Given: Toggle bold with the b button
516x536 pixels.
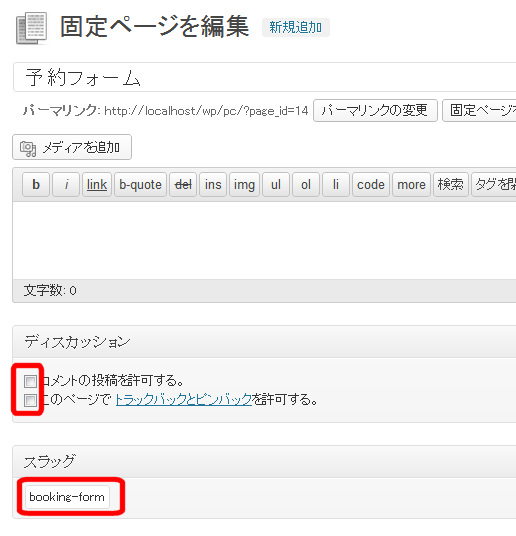Looking at the screenshot, I should [x=36, y=185].
